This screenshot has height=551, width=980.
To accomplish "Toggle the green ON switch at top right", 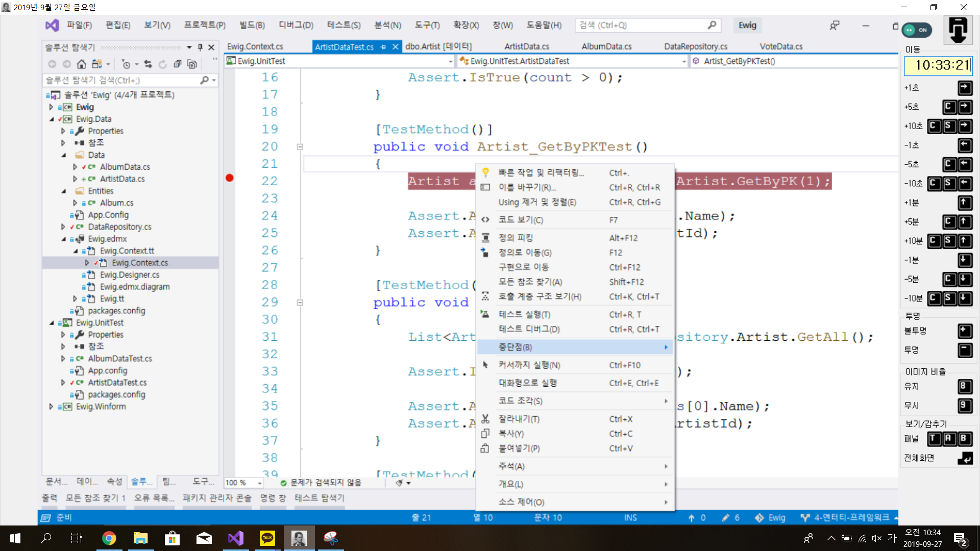I will pos(917,30).
